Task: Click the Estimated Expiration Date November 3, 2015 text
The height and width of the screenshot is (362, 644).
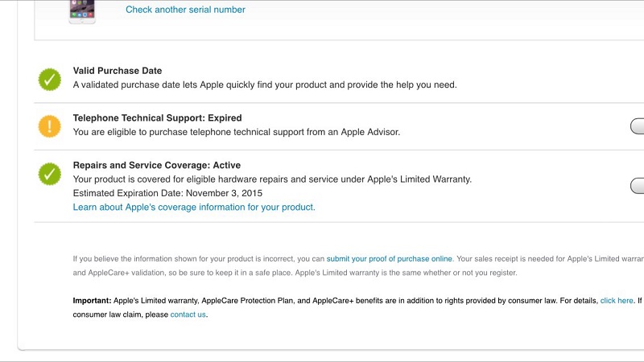Action: 167,193
